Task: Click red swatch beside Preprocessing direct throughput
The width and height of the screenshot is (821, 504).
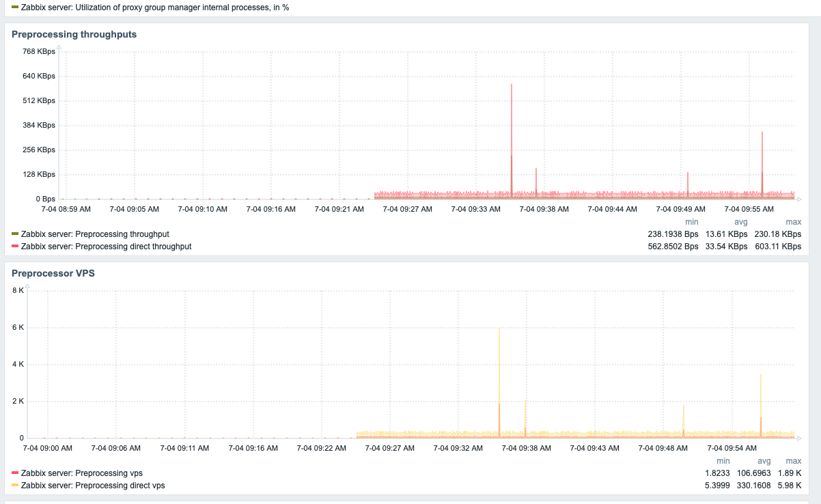Action: click(x=15, y=246)
